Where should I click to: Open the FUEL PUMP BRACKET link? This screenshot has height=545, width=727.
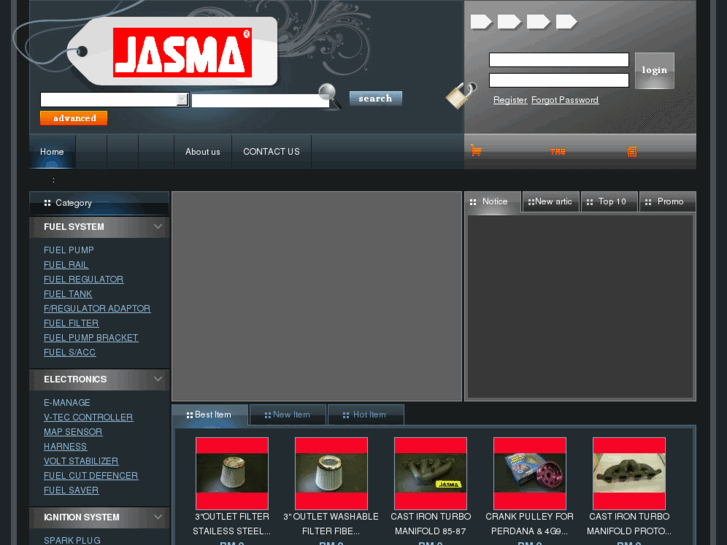(91, 338)
